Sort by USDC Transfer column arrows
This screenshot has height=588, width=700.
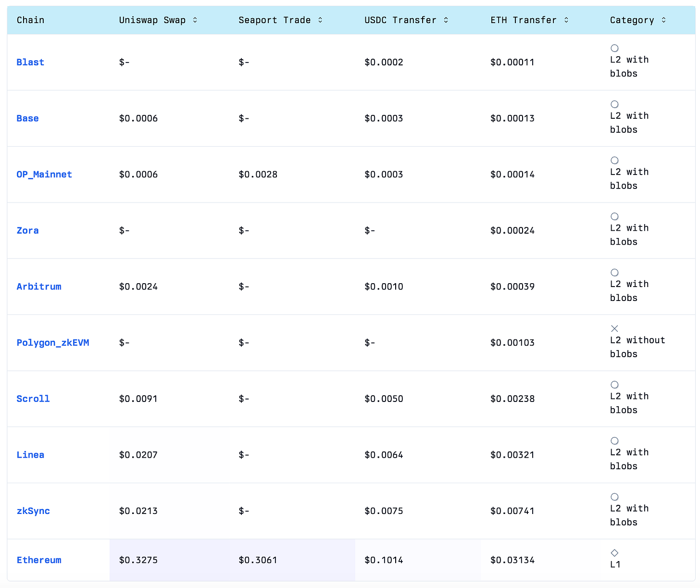click(x=446, y=20)
